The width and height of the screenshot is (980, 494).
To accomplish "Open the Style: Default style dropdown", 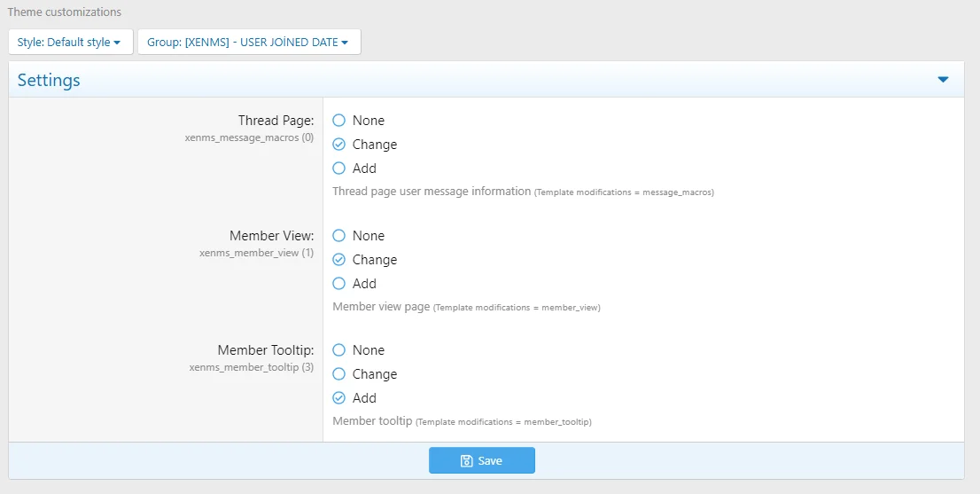I will click(x=70, y=42).
